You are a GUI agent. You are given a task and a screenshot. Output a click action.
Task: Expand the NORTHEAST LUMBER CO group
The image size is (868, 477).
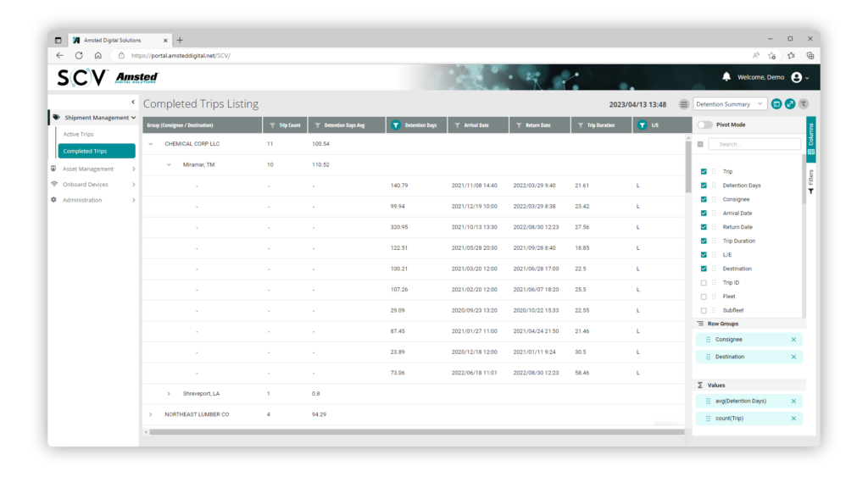click(x=151, y=414)
